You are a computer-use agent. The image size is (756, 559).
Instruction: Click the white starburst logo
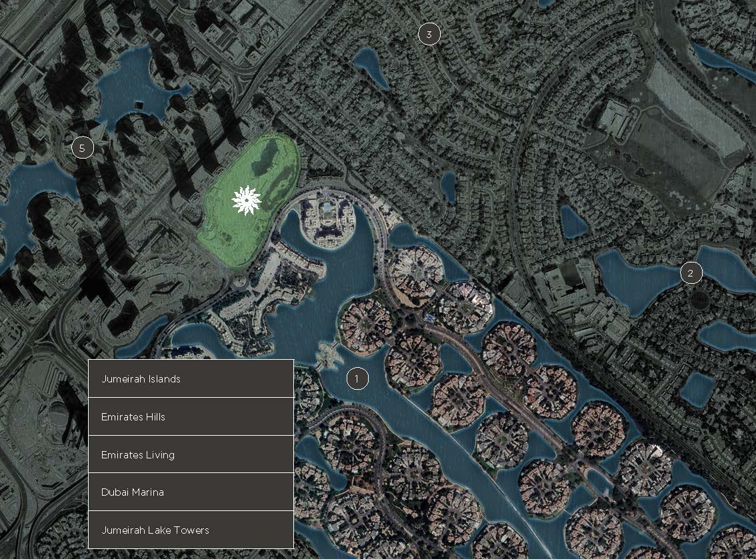coord(246,201)
